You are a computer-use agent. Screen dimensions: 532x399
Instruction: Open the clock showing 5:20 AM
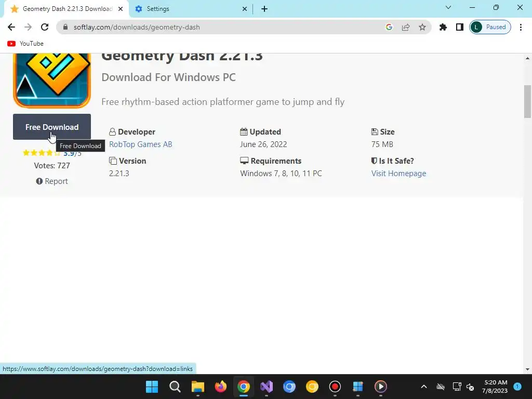(495, 387)
